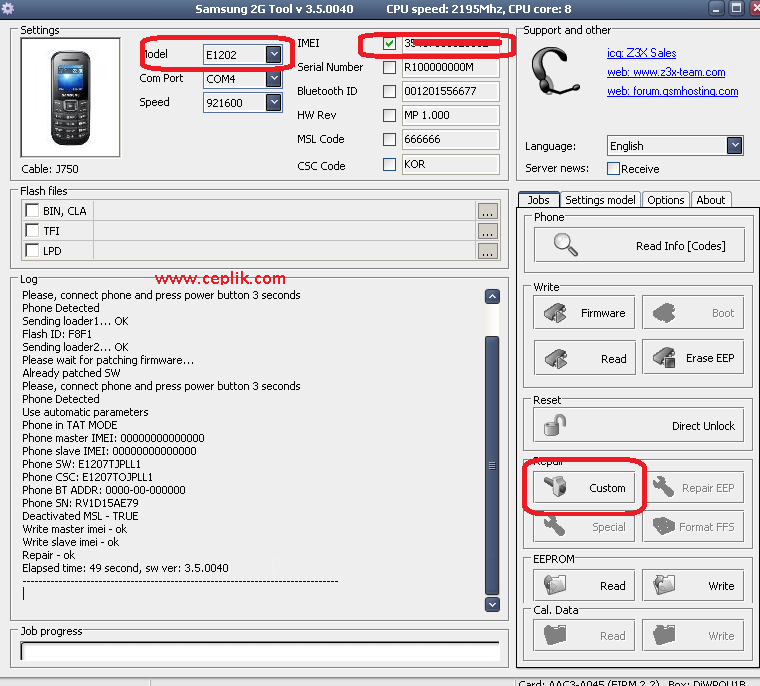Click the Serial Number input field
760x686 pixels.
click(450, 67)
